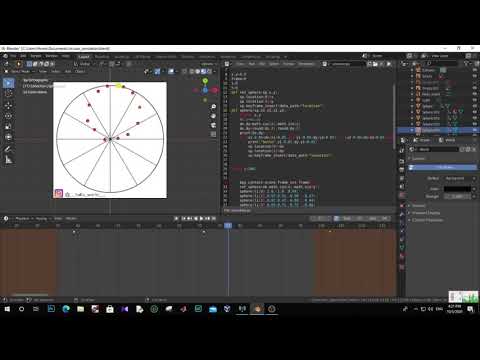480x360 pixels.
Task: Open the timeline editor type icon
Action: click(x=6, y=218)
